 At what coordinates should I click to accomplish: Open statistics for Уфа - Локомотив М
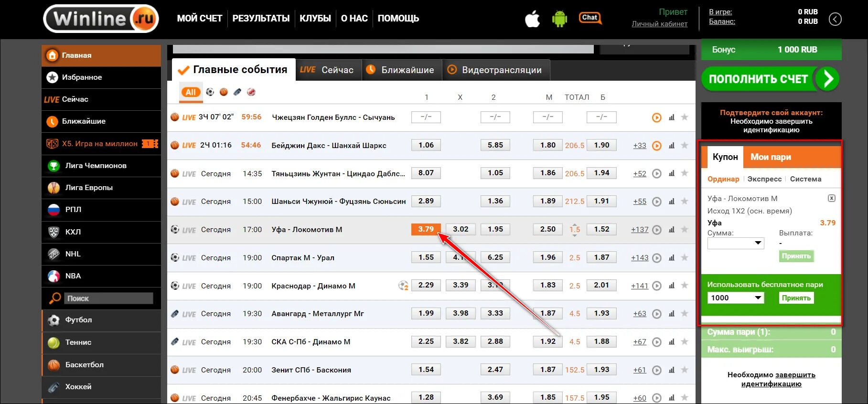point(672,230)
